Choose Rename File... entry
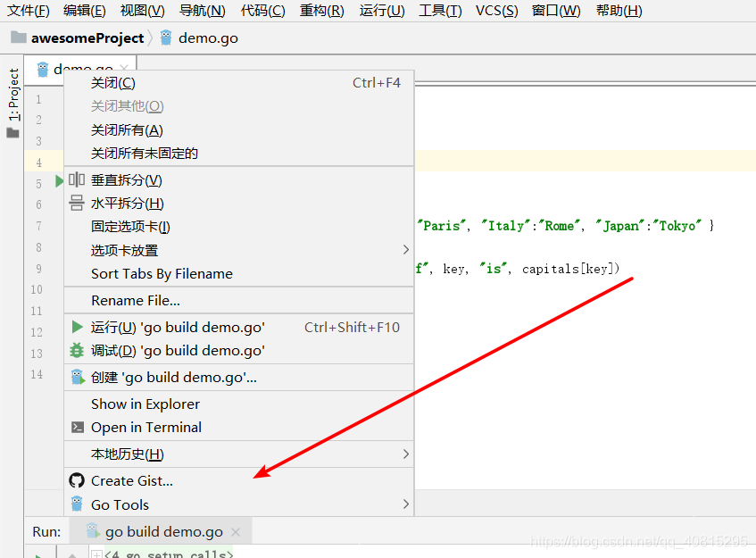The height and width of the screenshot is (558, 756). click(x=239, y=301)
